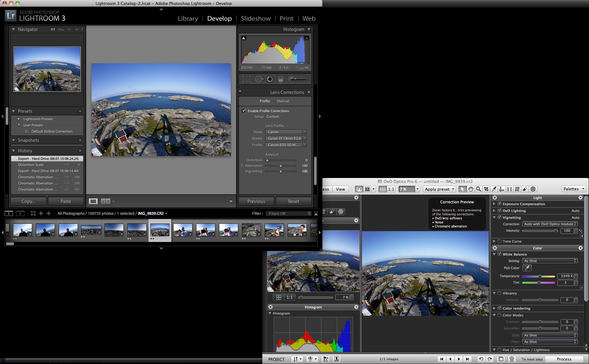The image size is (589, 364).
Task: Click the Temperature slider handle
Action: click(540, 276)
